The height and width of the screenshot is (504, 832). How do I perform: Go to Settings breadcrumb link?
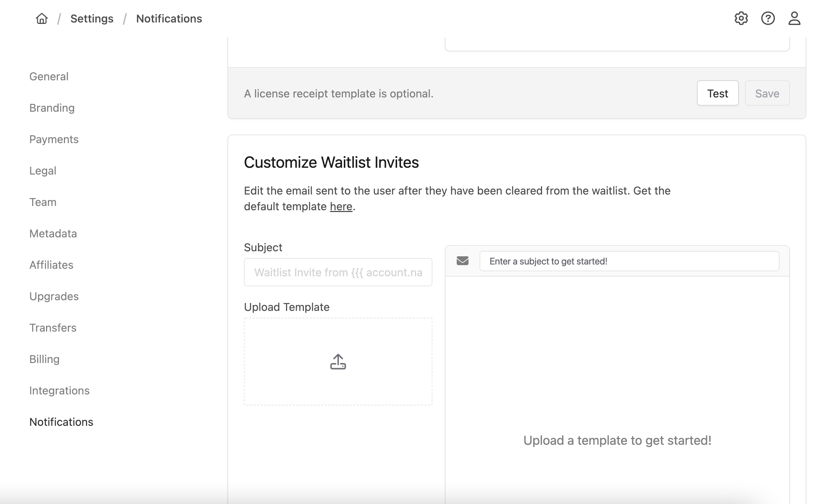click(92, 19)
